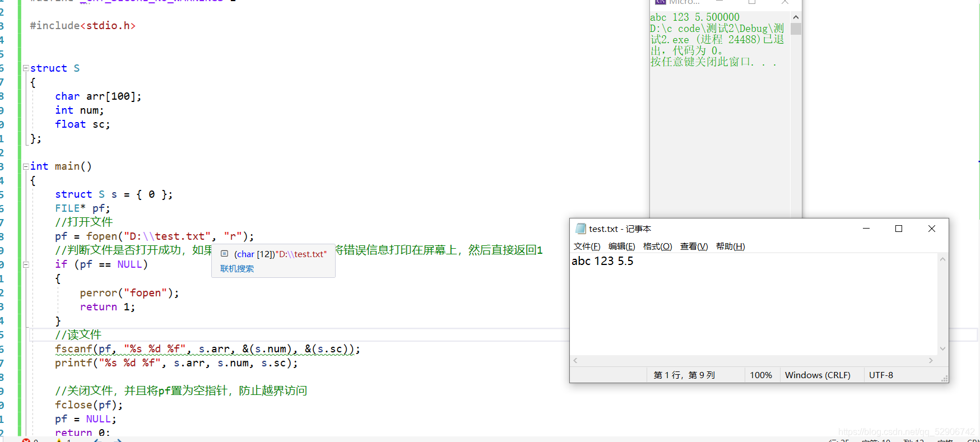980x442 pixels.
Task: Open the 帮助(H) menu in Notepad
Action: point(730,246)
